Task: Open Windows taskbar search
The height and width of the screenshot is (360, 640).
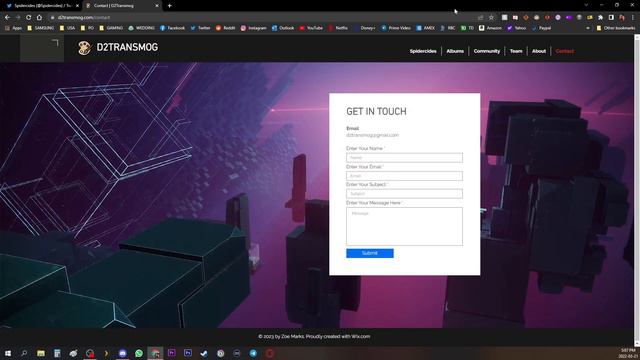Action: pyautogui.click(x=24, y=353)
